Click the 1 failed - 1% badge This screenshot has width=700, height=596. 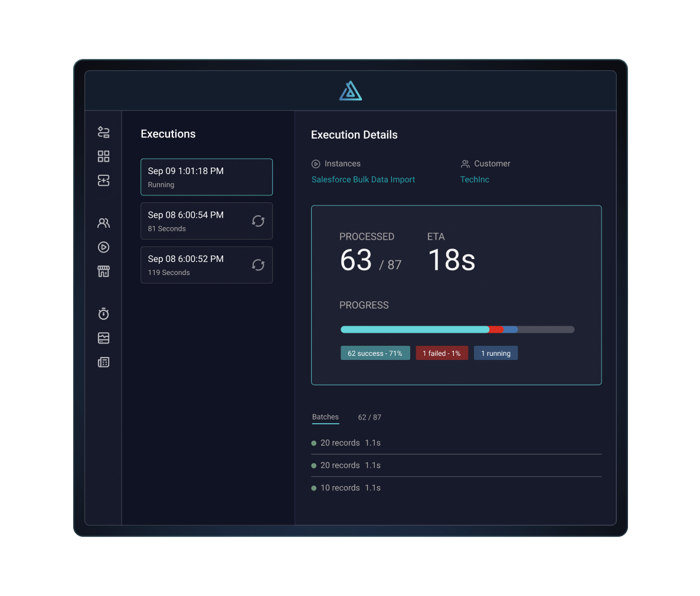[441, 353]
